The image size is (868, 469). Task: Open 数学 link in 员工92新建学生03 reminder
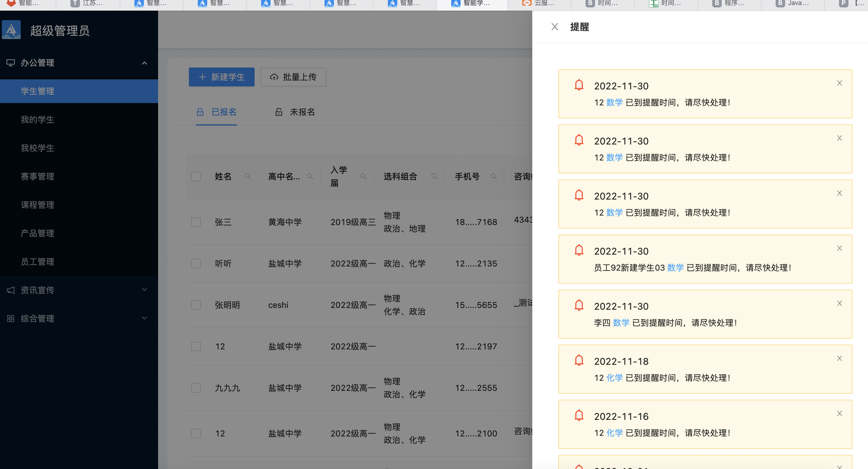click(x=675, y=268)
